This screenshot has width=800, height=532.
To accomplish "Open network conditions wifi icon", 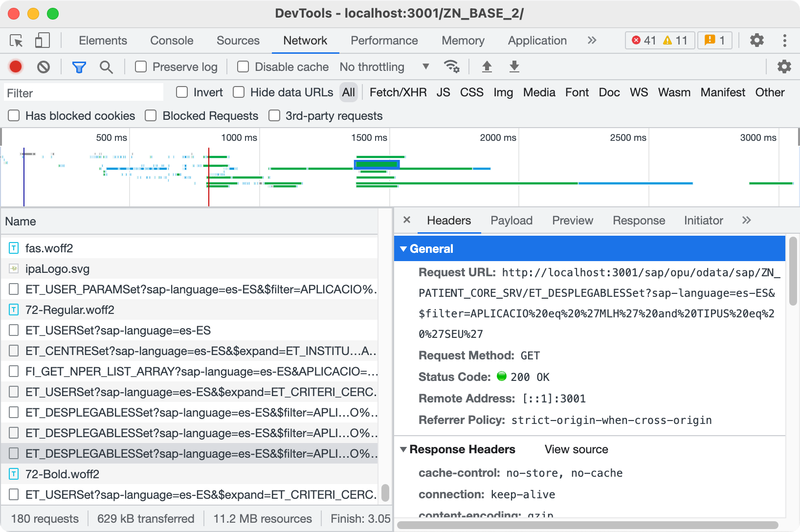I will [451, 66].
